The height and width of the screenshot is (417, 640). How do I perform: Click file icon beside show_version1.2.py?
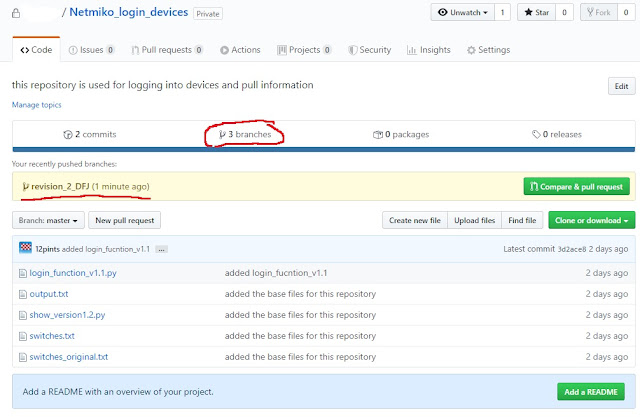point(23,315)
